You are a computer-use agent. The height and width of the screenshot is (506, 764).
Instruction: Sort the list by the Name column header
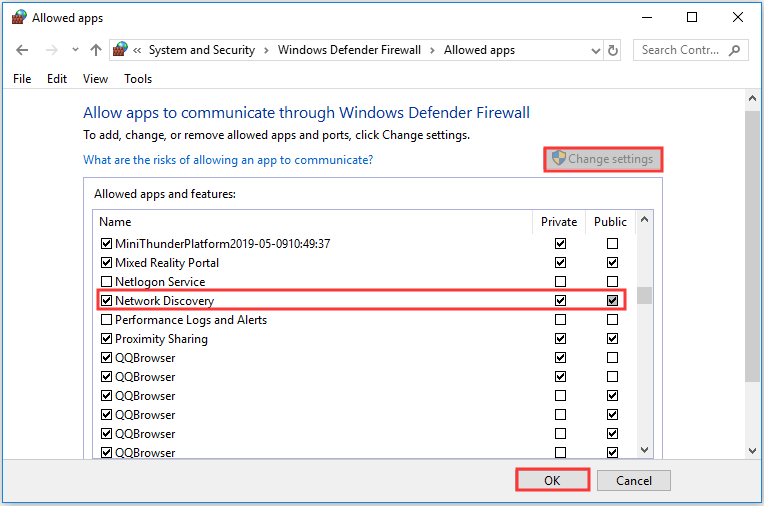(115, 222)
